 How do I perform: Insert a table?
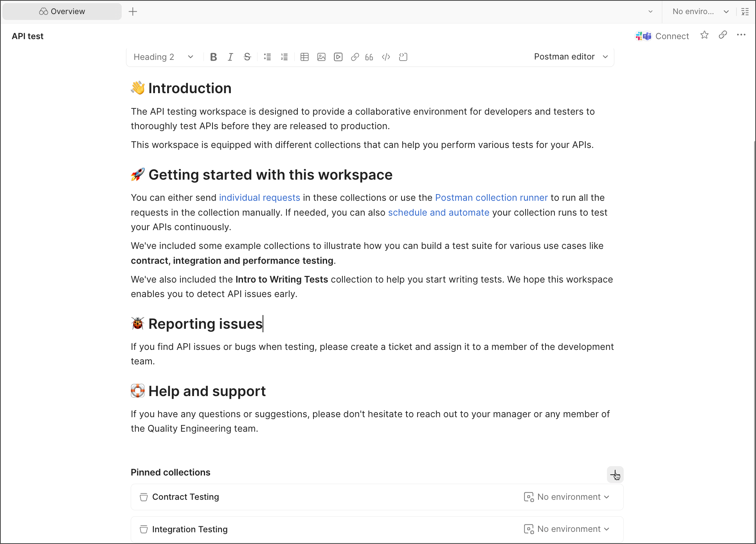point(304,57)
